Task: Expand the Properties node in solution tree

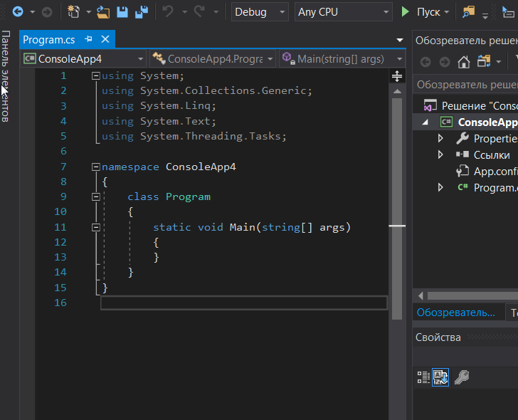Action: click(x=440, y=139)
